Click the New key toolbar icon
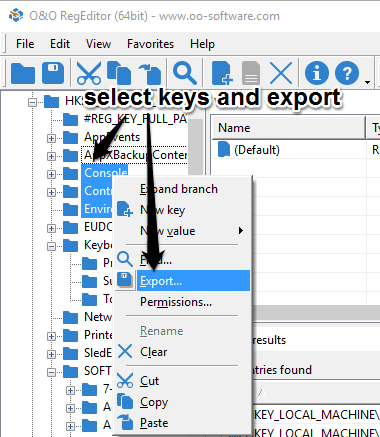The width and height of the screenshot is (380, 437). coord(222,73)
